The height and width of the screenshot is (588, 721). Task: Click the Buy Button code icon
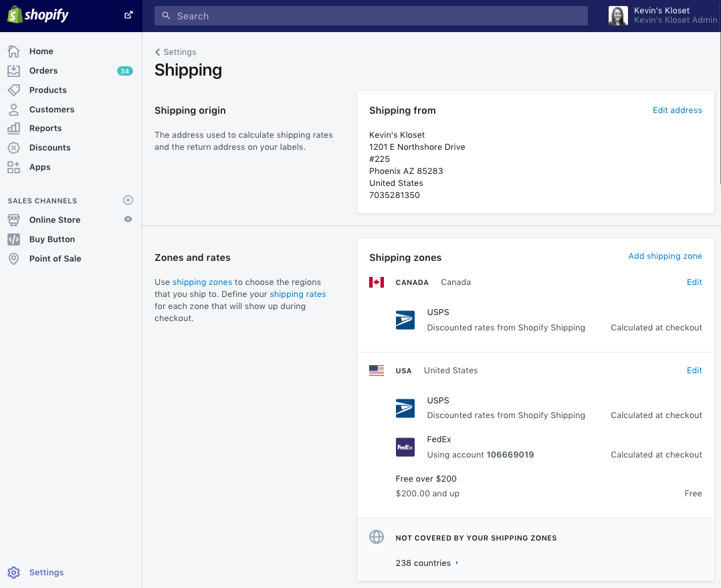(x=13, y=239)
